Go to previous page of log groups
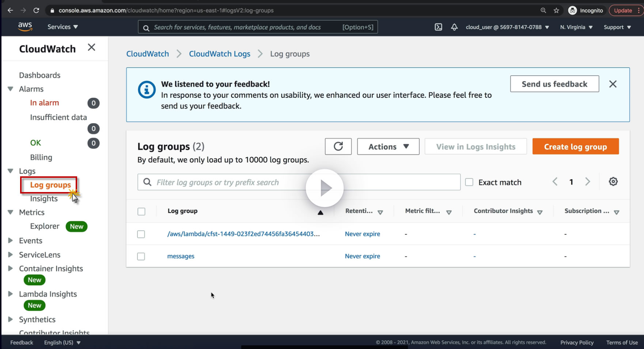Image resolution: width=644 pixels, height=349 pixels. tap(555, 182)
